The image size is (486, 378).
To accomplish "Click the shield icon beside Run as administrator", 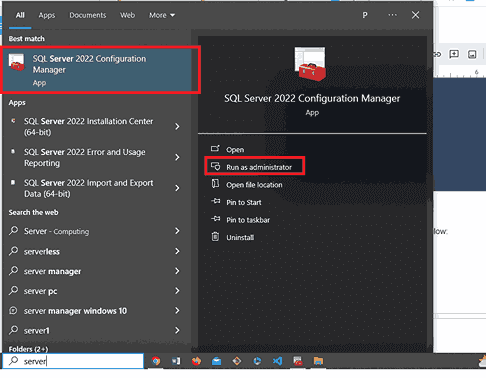I will [215, 166].
